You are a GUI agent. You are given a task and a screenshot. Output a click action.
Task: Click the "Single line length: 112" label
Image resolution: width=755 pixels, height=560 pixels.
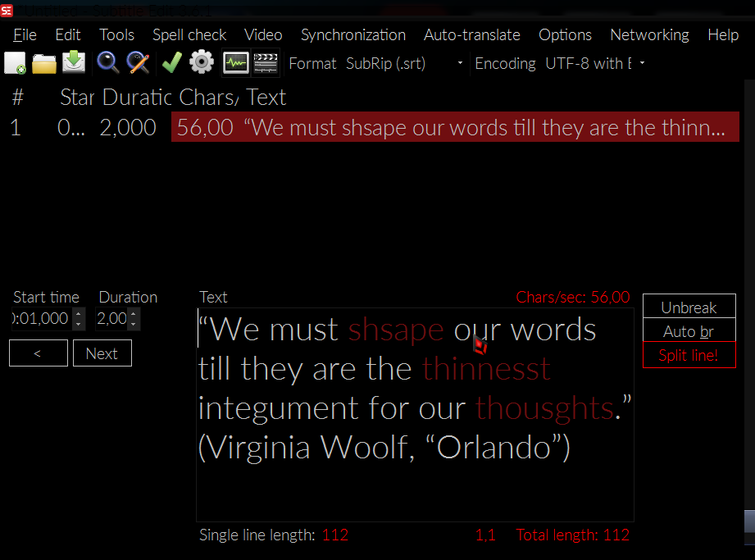pos(274,535)
